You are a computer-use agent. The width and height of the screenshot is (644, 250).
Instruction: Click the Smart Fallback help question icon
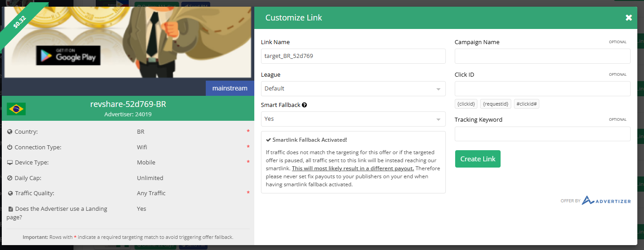click(x=304, y=105)
